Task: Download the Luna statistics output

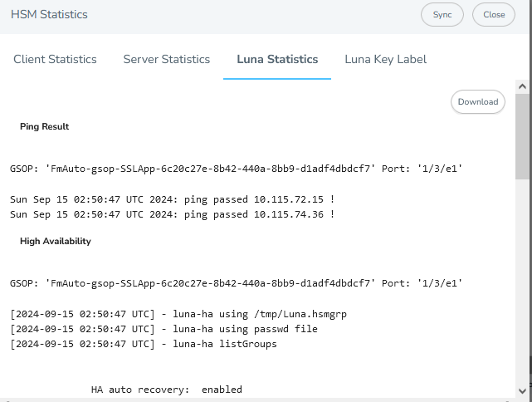Action: click(x=478, y=101)
